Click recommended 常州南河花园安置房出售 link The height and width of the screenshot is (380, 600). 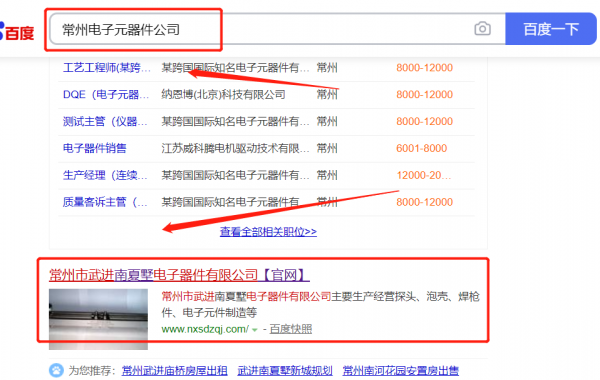pos(401,370)
